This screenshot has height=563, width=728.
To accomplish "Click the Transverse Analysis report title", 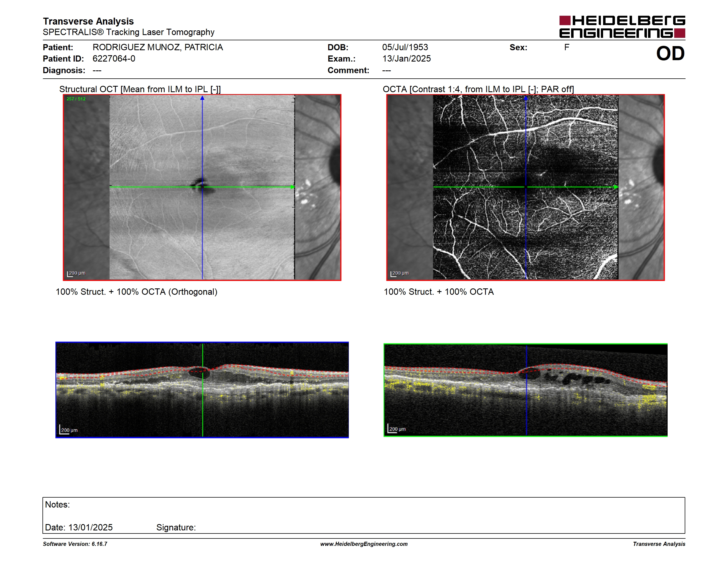I will [88, 21].
